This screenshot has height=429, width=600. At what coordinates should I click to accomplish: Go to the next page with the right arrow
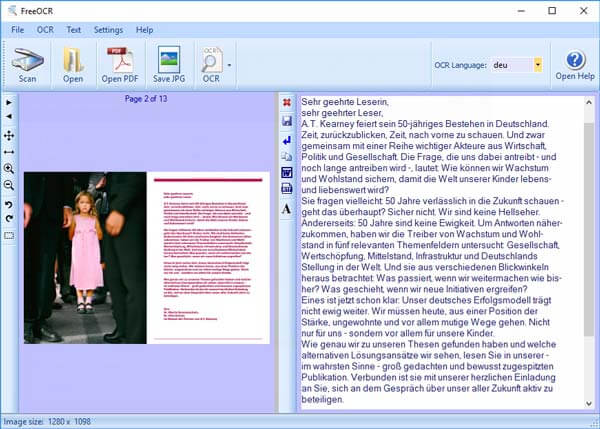click(9, 102)
